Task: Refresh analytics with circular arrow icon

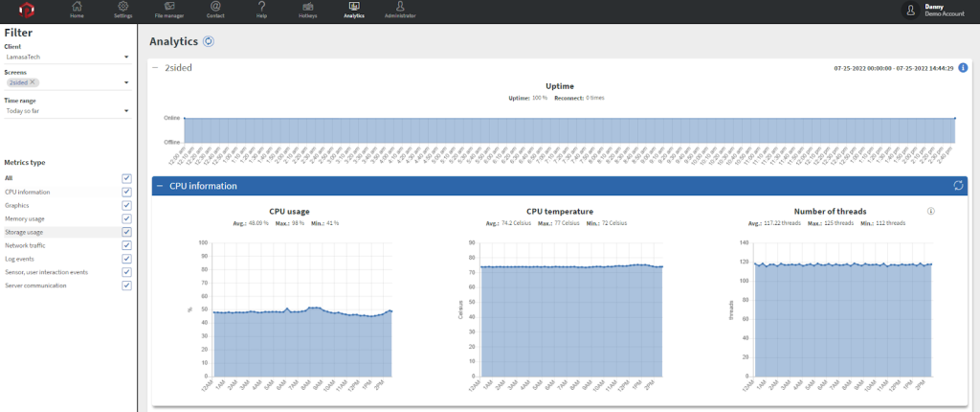Action: 209,41
